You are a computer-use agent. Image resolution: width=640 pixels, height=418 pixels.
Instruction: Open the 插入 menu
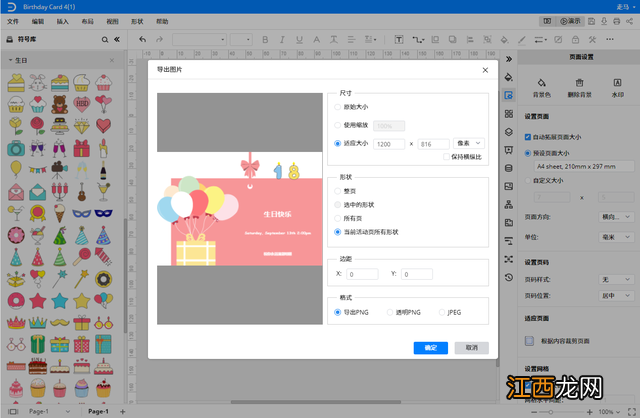tap(62, 21)
